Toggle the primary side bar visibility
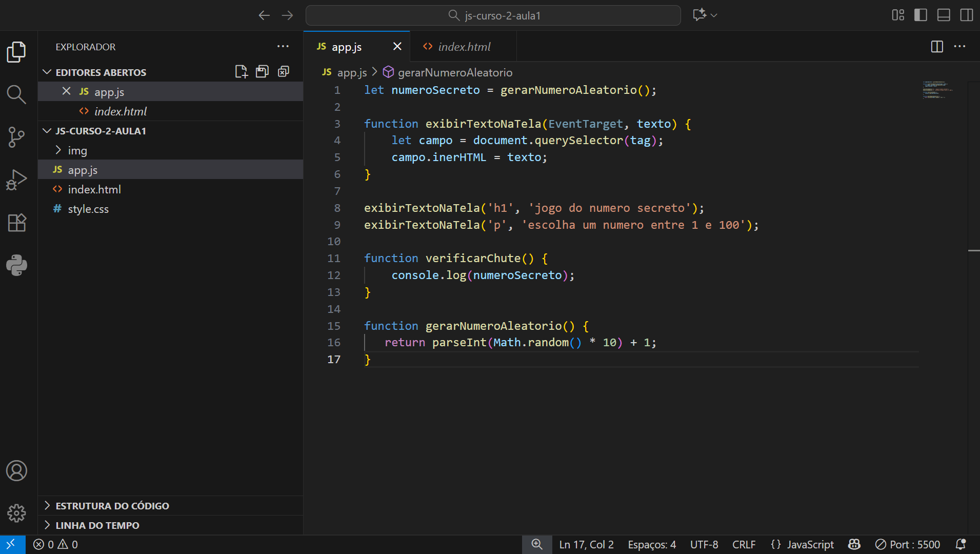The height and width of the screenshot is (554, 980). (x=921, y=15)
